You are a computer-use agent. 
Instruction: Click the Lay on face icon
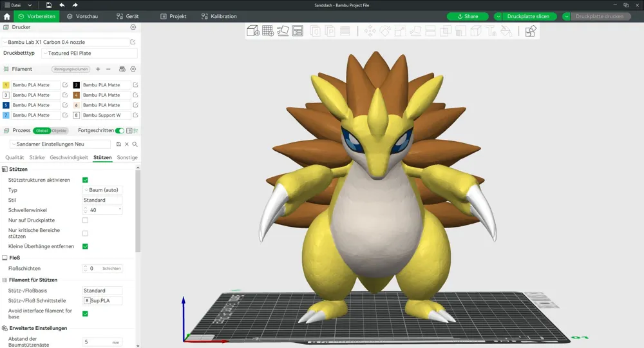tap(415, 31)
